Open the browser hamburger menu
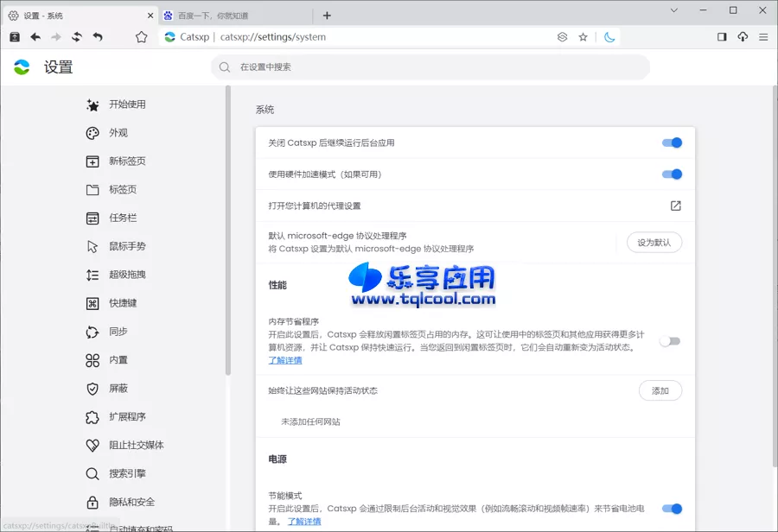Image resolution: width=778 pixels, height=532 pixels. (x=762, y=37)
